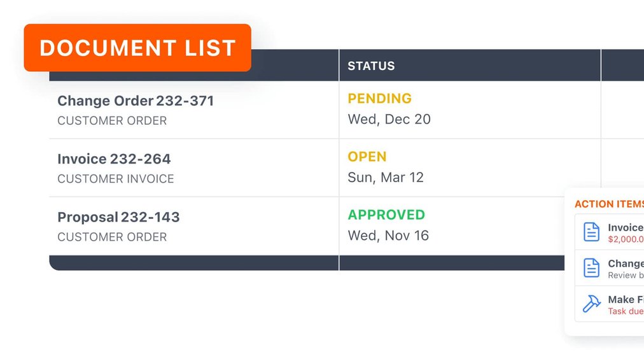Select the Wed, Dec 20 date
The height and width of the screenshot is (354, 644).
pyautogui.click(x=389, y=119)
